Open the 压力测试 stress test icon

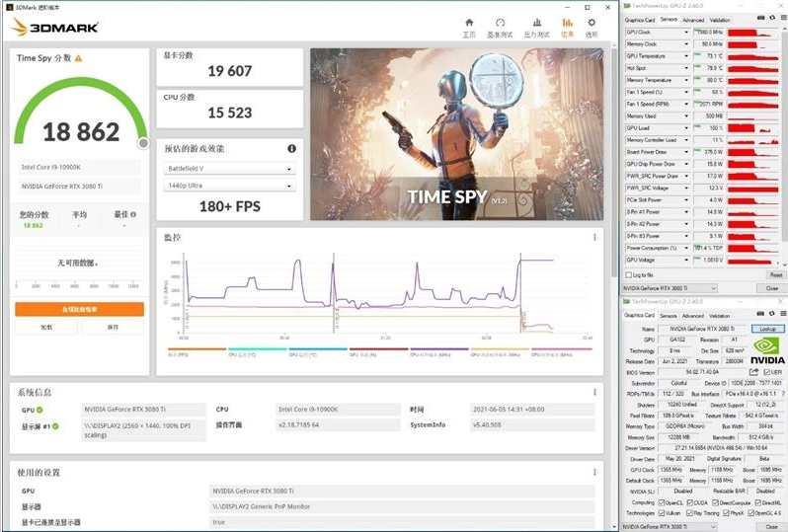536,26
